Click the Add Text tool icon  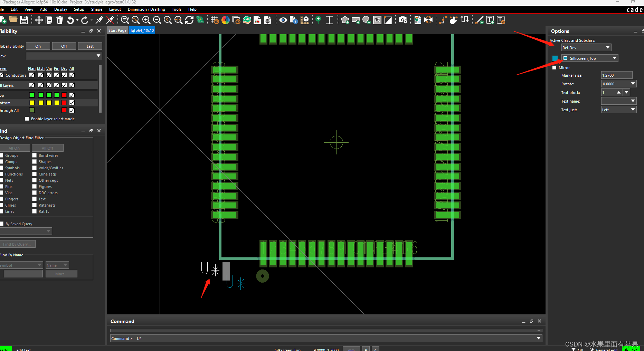pyautogui.click(x=490, y=20)
